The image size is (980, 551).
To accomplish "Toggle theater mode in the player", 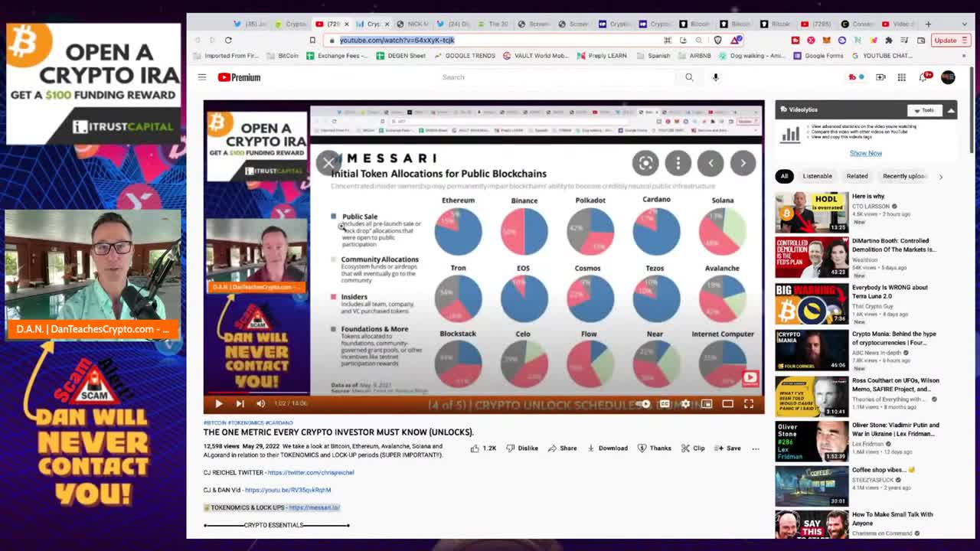I will 727,404.
